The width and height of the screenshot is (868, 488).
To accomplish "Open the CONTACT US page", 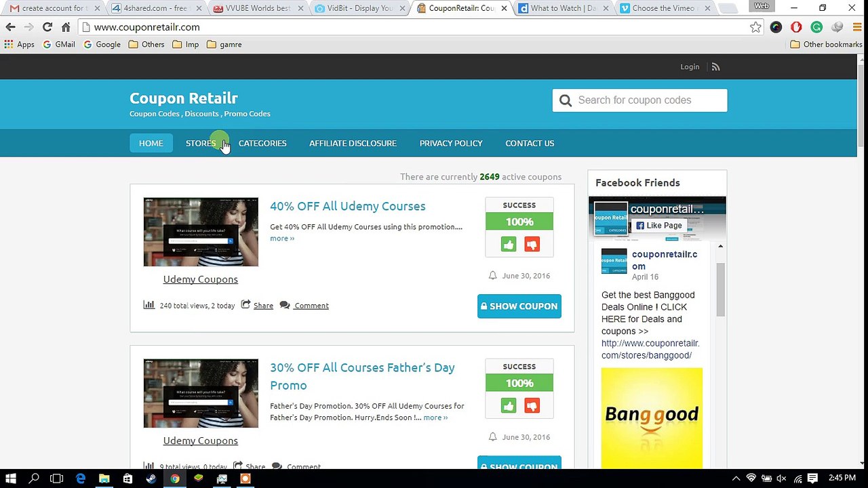I will point(530,143).
